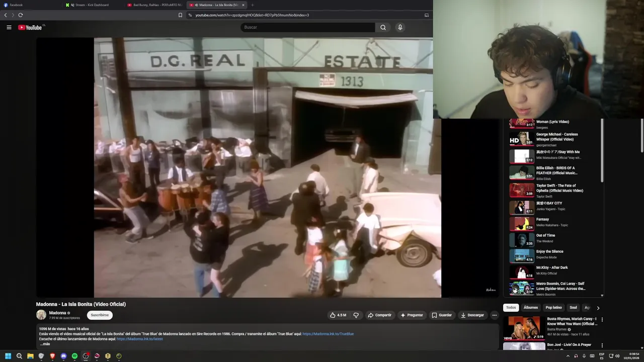Open the Madonna.lnk.to/latest link

point(140,339)
